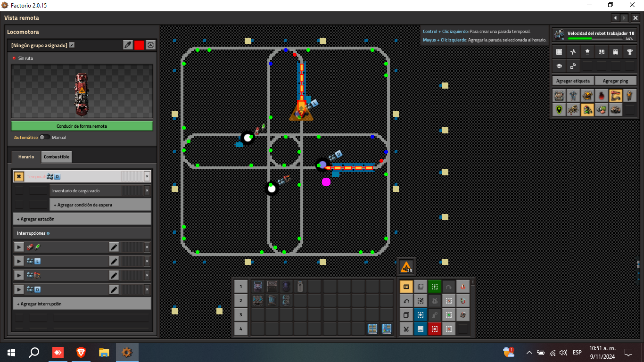
Task: Toggle the rail signal states map filter
Action: tap(587, 110)
